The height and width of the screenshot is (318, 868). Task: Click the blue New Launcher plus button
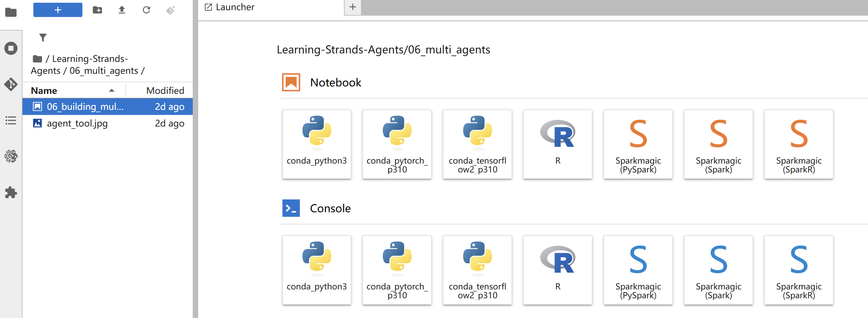(x=58, y=10)
